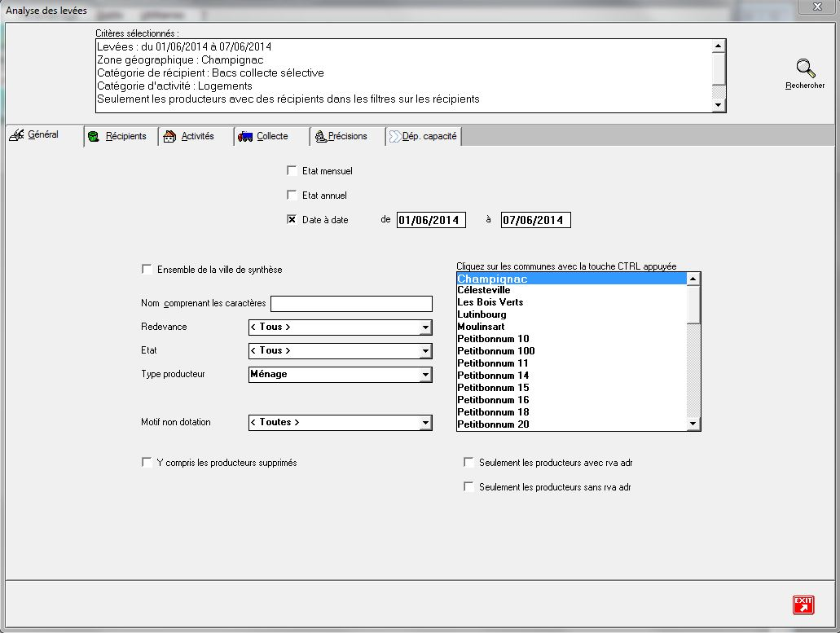
Task: Select Moulinsart in the communes list
Action: coord(481,327)
